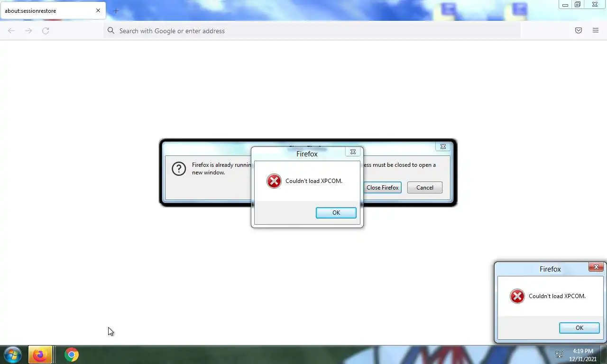Image resolution: width=607 pixels, height=364 pixels.
Task: Click the error icon in center dialog
Action: click(274, 181)
